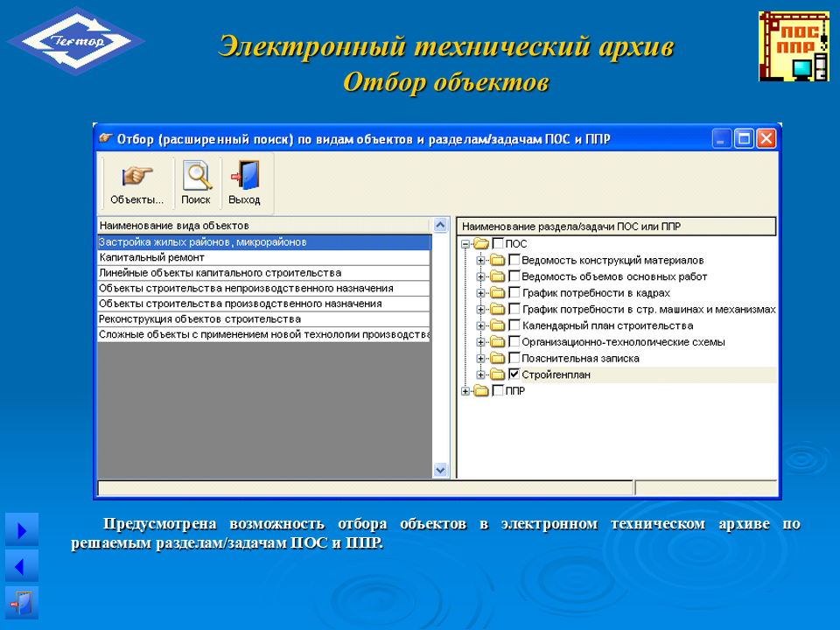
Task: Check Организационно-технологические схемы checkbox
Action: tap(514, 341)
